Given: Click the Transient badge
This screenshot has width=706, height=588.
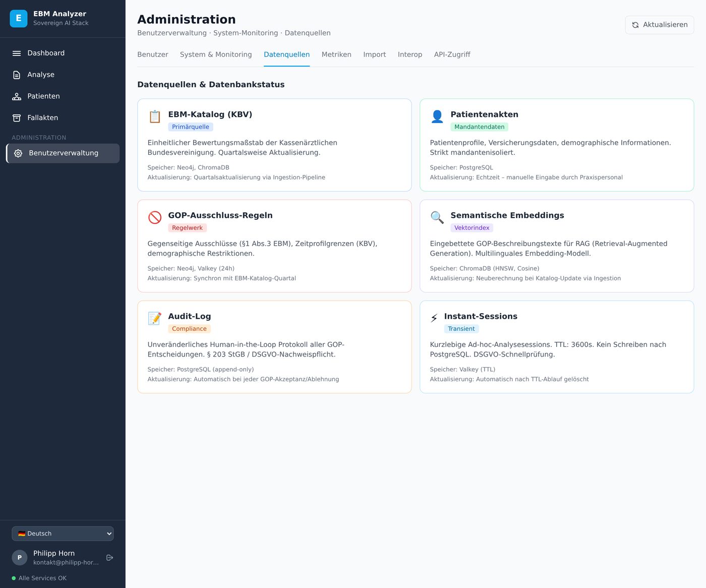Looking at the screenshot, I should pos(461,329).
